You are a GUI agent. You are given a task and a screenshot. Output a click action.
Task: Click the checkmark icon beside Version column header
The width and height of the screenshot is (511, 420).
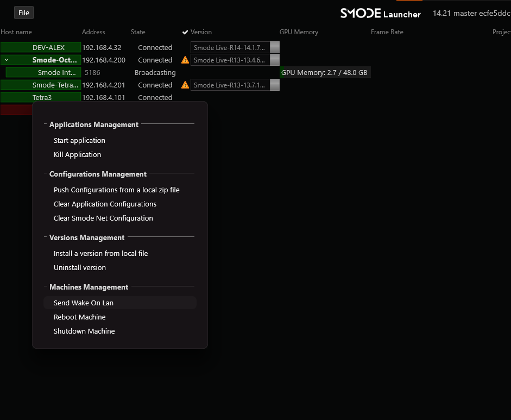[x=186, y=32]
